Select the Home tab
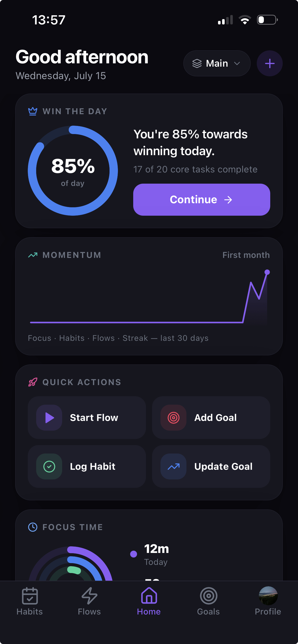This screenshot has height=644, width=298. (149, 601)
